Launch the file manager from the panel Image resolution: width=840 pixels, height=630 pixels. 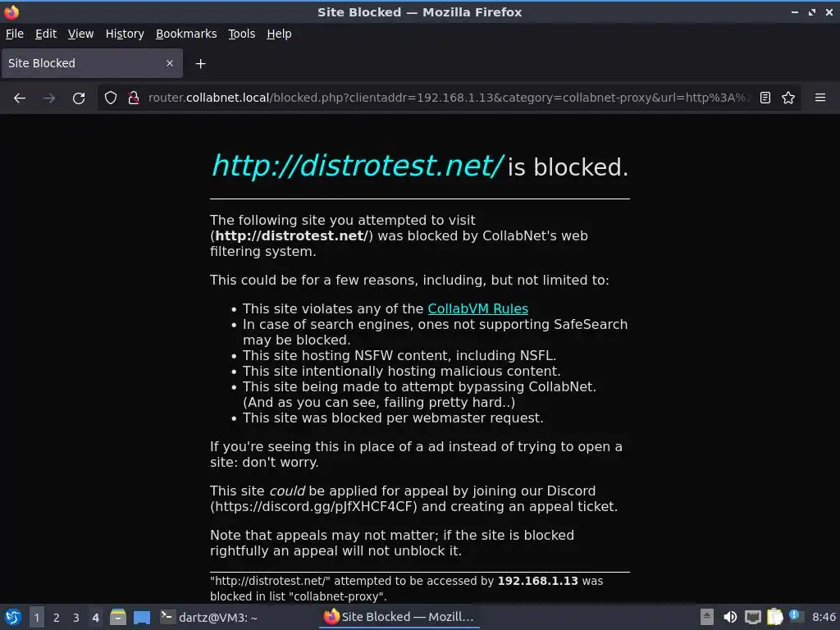pos(118,617)
